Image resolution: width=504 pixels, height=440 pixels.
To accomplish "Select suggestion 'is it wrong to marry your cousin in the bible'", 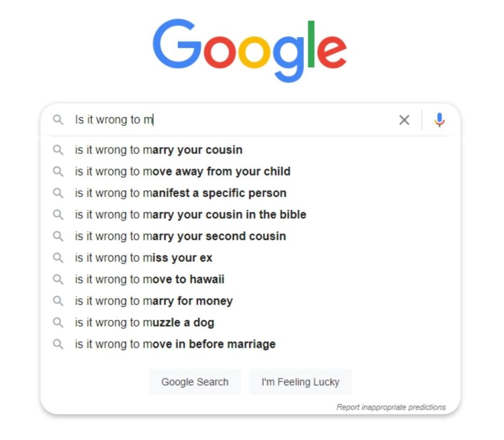I will coord(190,215).
